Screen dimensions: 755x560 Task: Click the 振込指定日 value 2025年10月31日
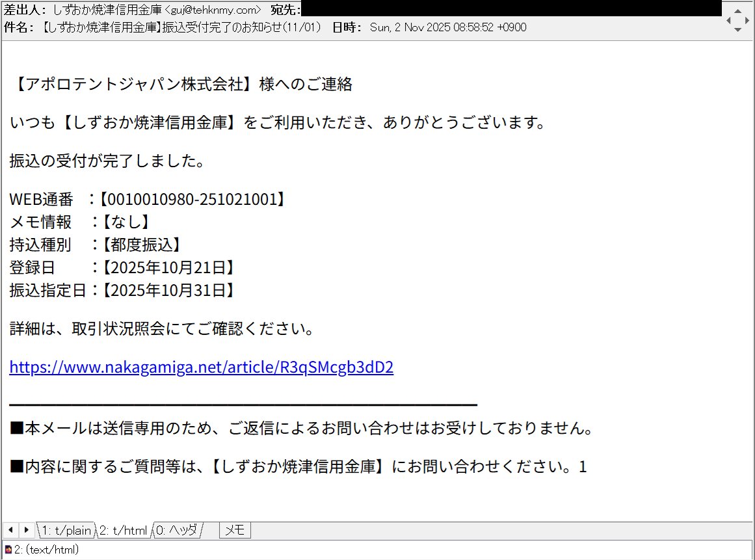tap(168, 290)
